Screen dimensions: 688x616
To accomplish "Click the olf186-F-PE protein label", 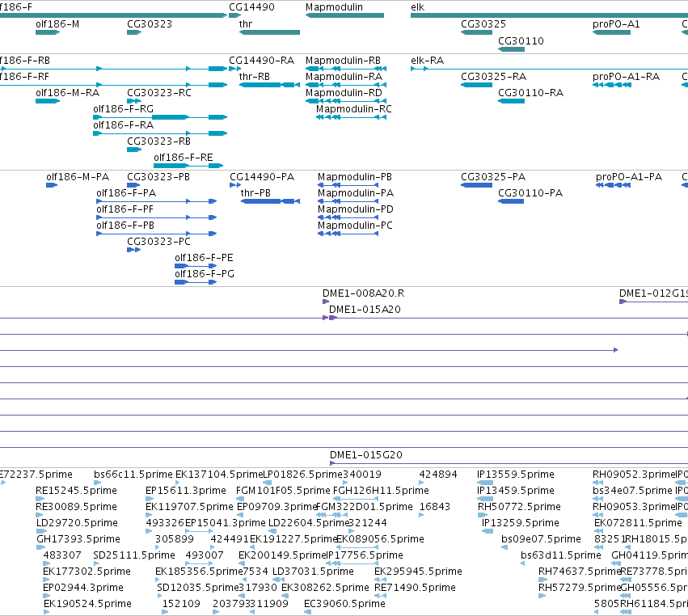I will pos(204,258).
